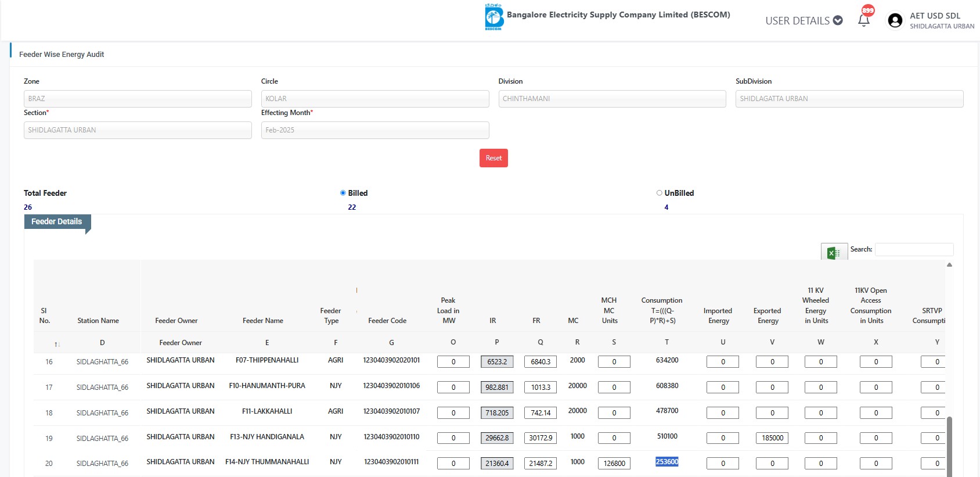The height and width of the screenshot is (477, 980).
Task: Click the Feeder Type column header
Action: point(331,315)
